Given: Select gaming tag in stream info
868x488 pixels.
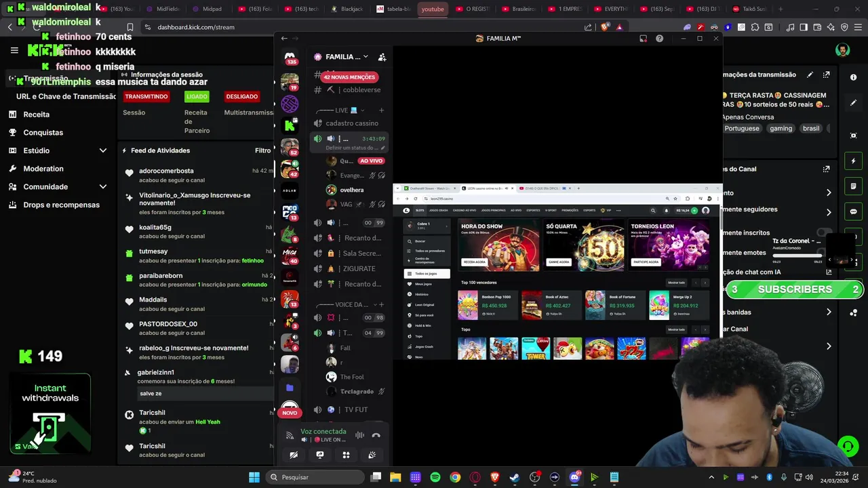Looking at the screenshot, I should coord(781,128).
